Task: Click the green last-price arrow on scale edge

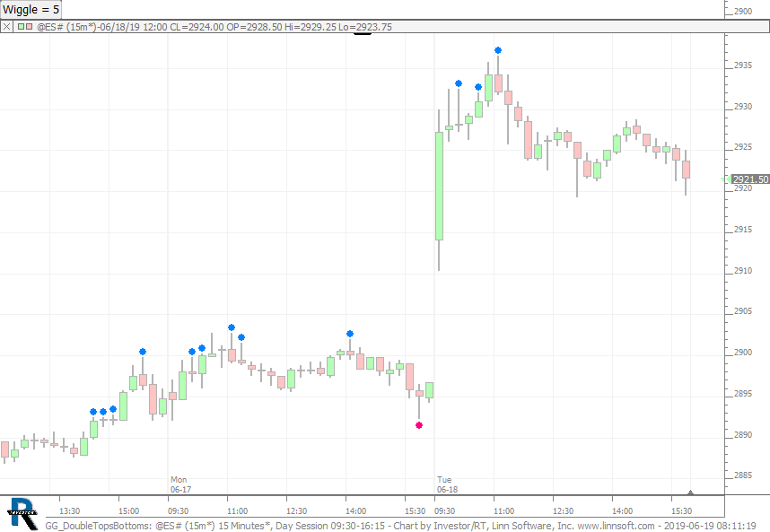Action: pos(726,179)
